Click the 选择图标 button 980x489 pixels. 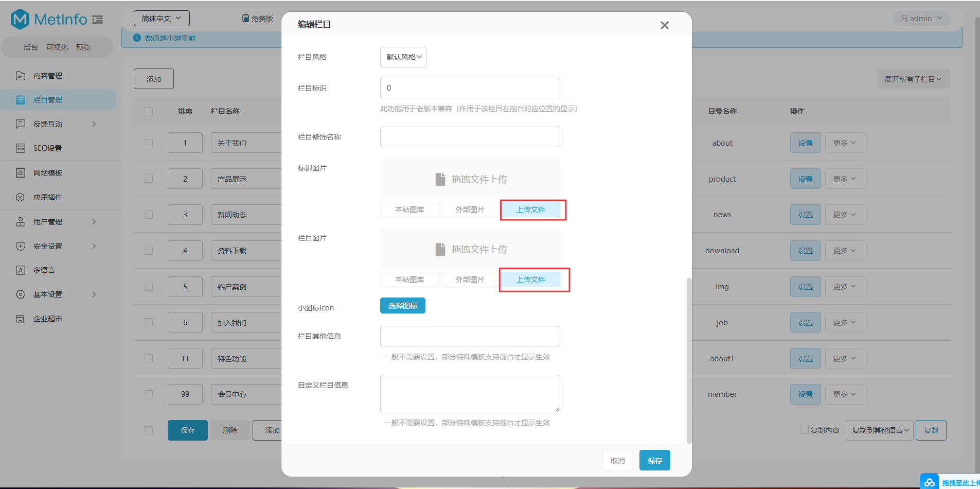(402, 306)
